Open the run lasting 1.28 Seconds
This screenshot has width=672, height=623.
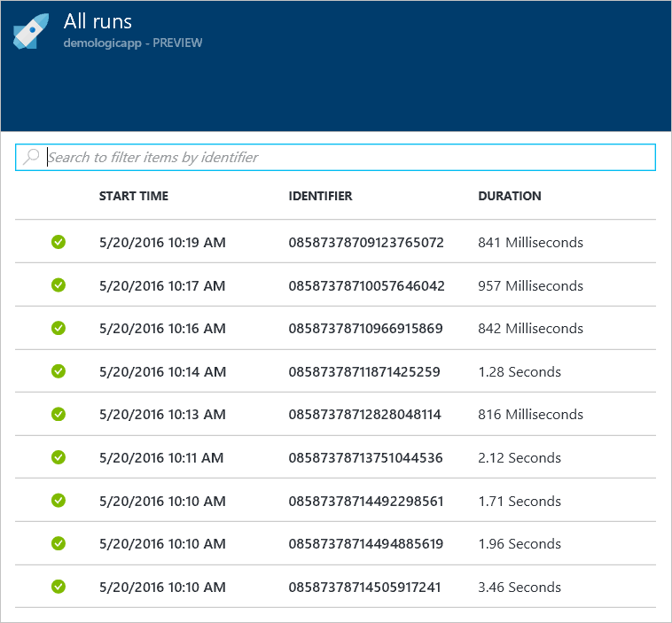pyautogui.click(x=519, y=371)
